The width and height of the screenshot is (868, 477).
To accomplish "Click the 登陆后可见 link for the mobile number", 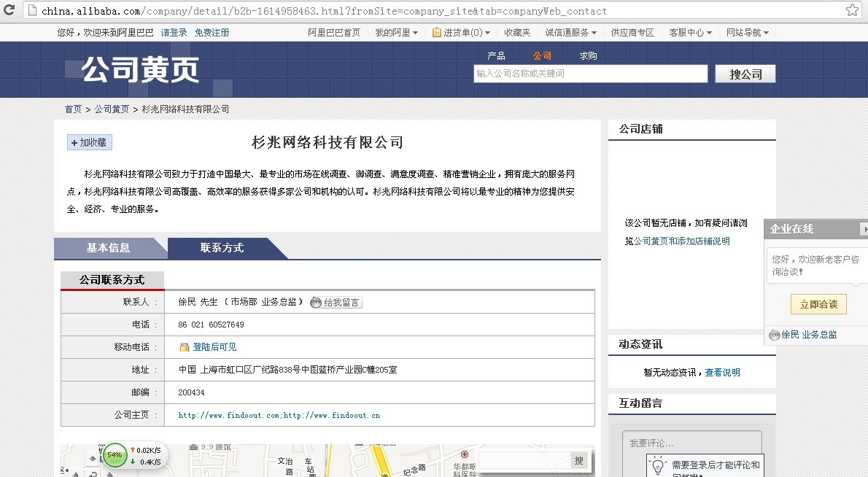I will 214,347.
